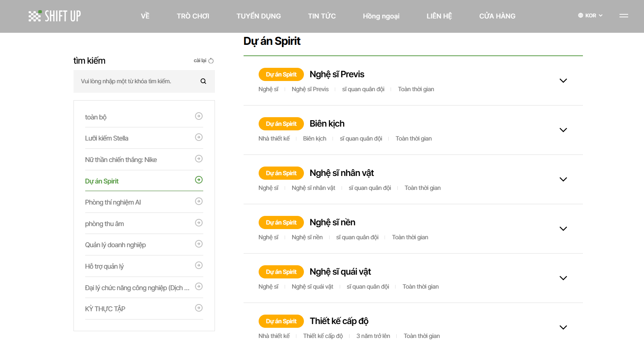Expand the 'Nghệ sĩ nền' job listing
The width and height of the screenshot is (644, 344).
coord(563,229)
